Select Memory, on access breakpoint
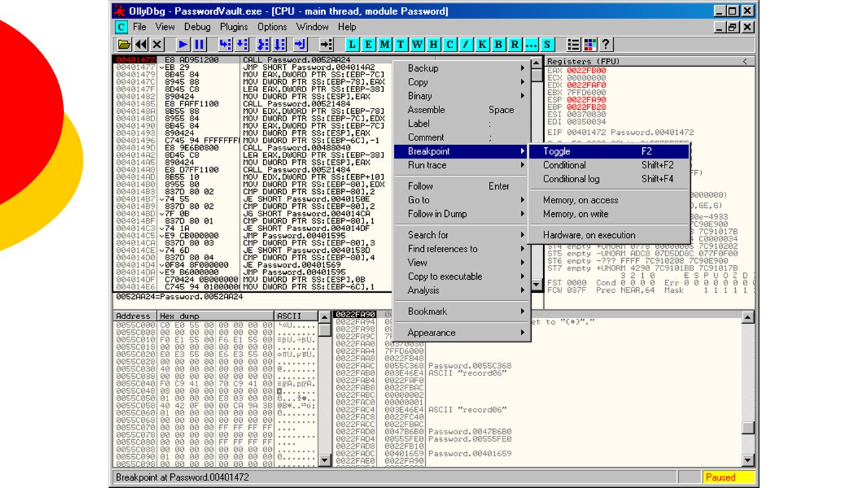868x488 pixels. (x=609, y=200)
